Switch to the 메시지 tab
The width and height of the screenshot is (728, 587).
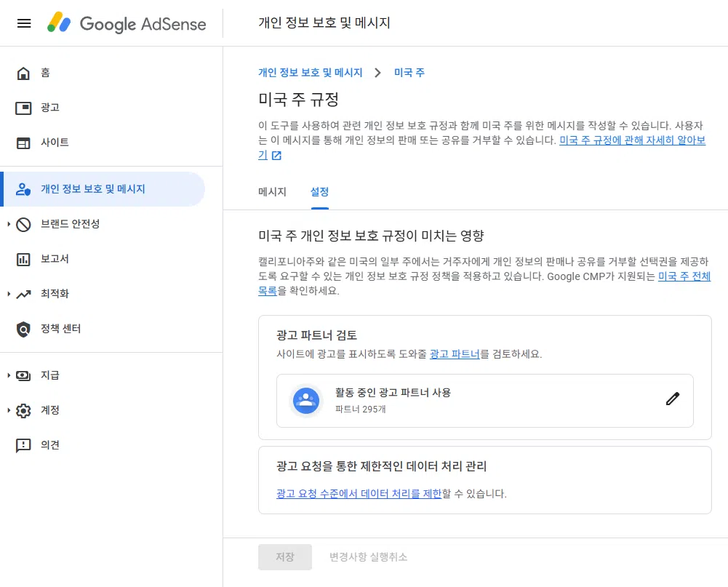[x=271, y=191]
